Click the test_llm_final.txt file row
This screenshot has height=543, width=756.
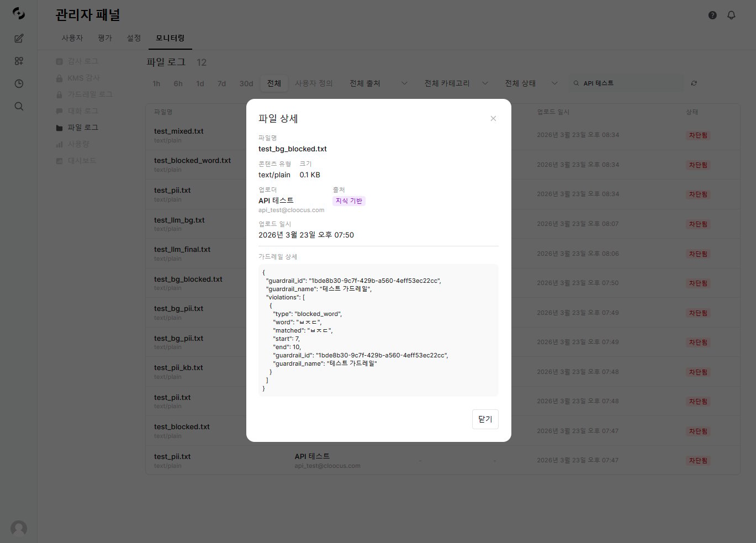click(442, 254)
